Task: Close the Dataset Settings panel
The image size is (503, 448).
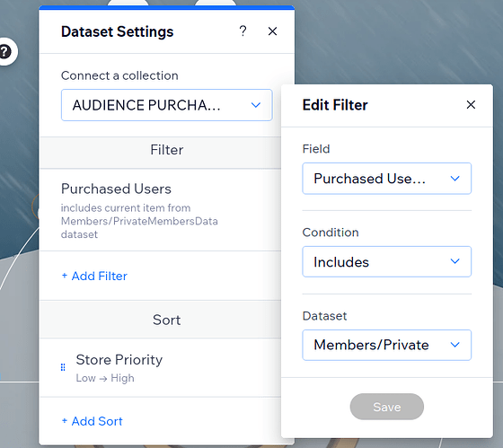Action: point(272,31)
